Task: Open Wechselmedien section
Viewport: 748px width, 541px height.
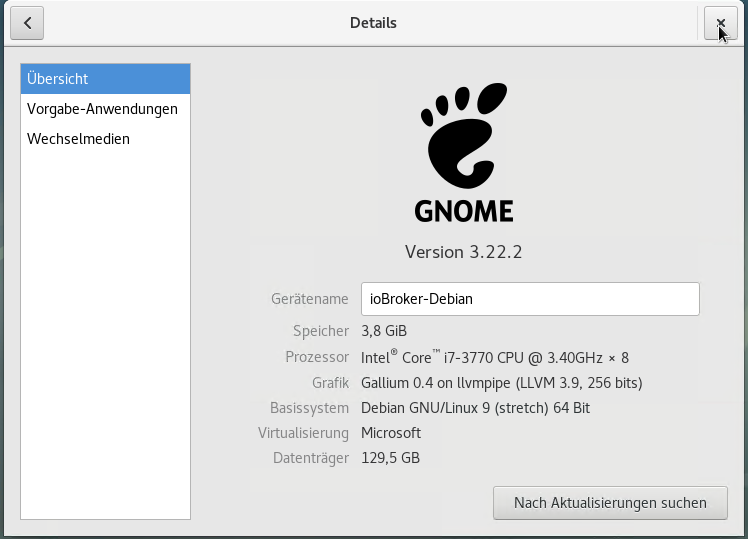Action: (x=105, y=139)
